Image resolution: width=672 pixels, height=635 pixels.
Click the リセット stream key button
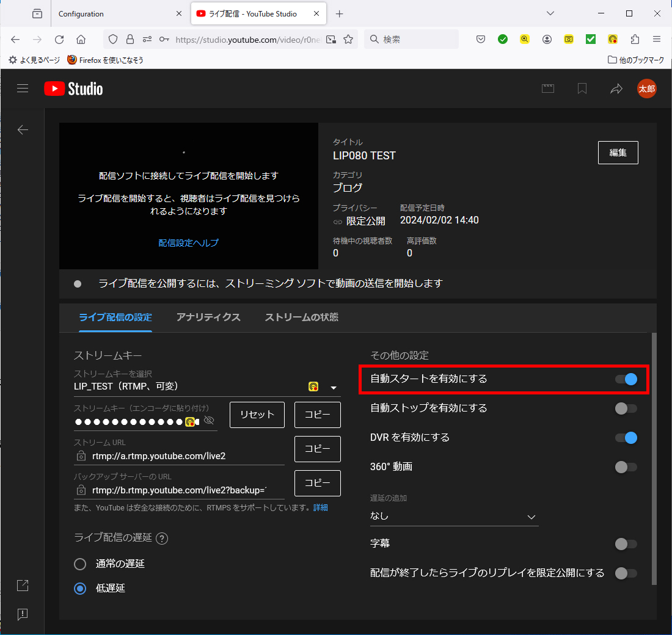(x=257, y=415)
